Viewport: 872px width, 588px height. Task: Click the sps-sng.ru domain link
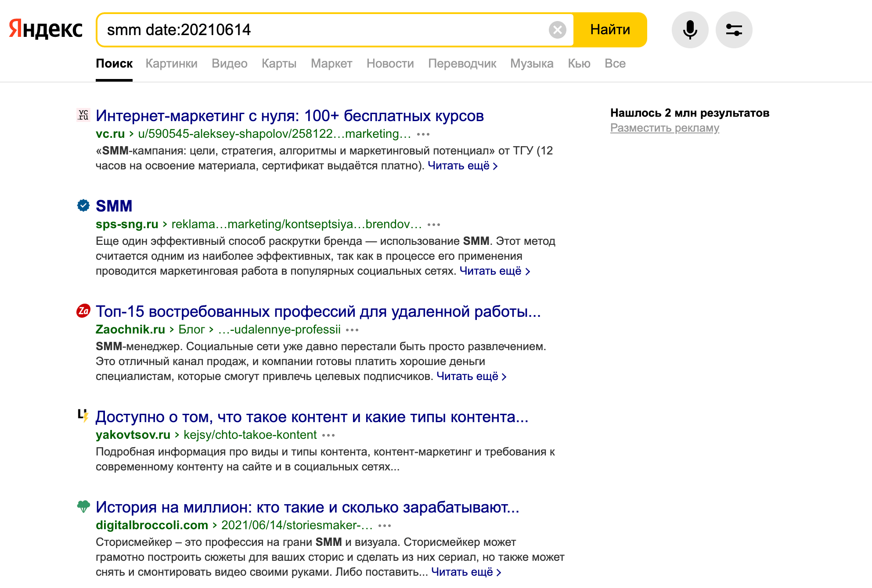(127, 224)
